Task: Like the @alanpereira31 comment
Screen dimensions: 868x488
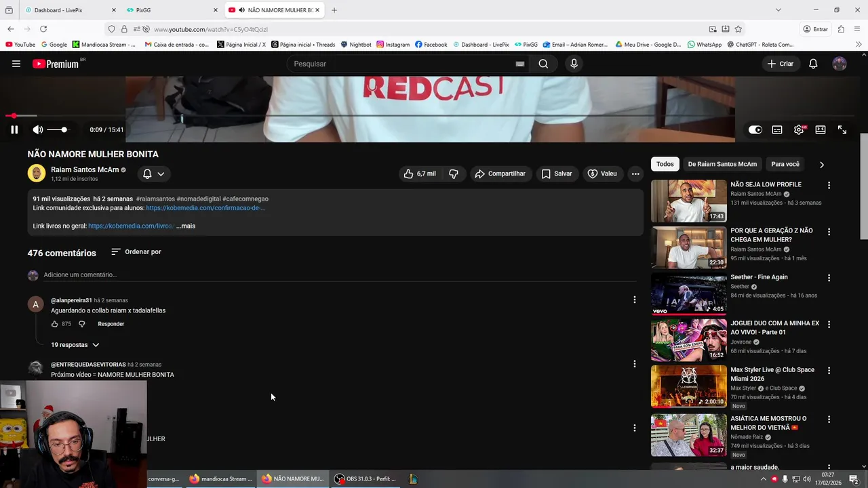Action: tap(55, 324)
